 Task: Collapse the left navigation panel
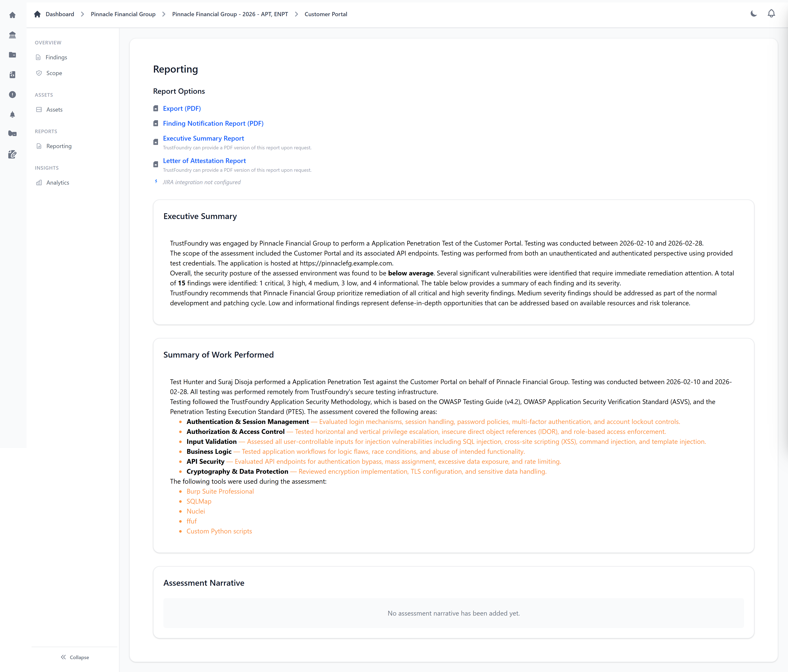[74, 657]
